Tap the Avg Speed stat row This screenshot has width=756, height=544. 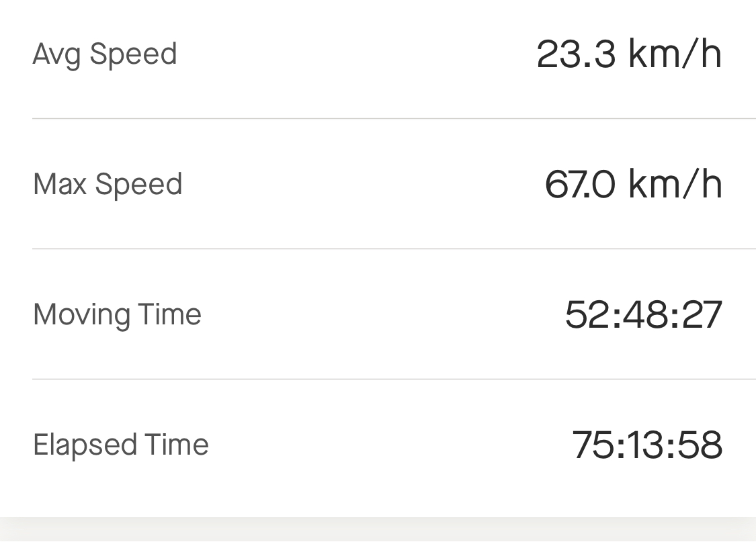click(x=378, y=59)
